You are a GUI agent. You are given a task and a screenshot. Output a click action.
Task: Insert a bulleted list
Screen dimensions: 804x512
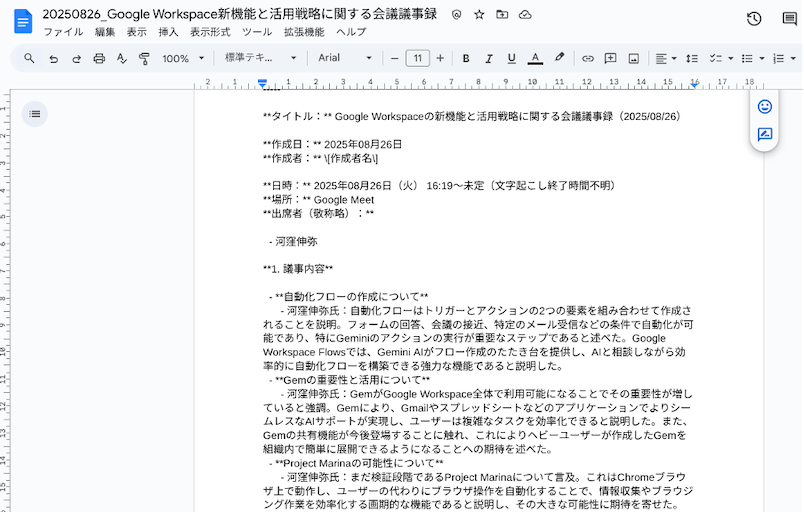(748, 58)
